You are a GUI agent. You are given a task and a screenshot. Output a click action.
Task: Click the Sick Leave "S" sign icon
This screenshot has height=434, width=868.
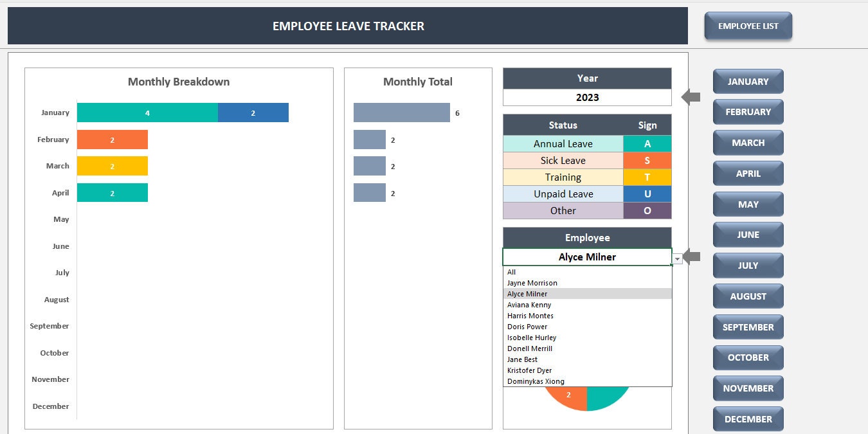(x=647, y=160)
